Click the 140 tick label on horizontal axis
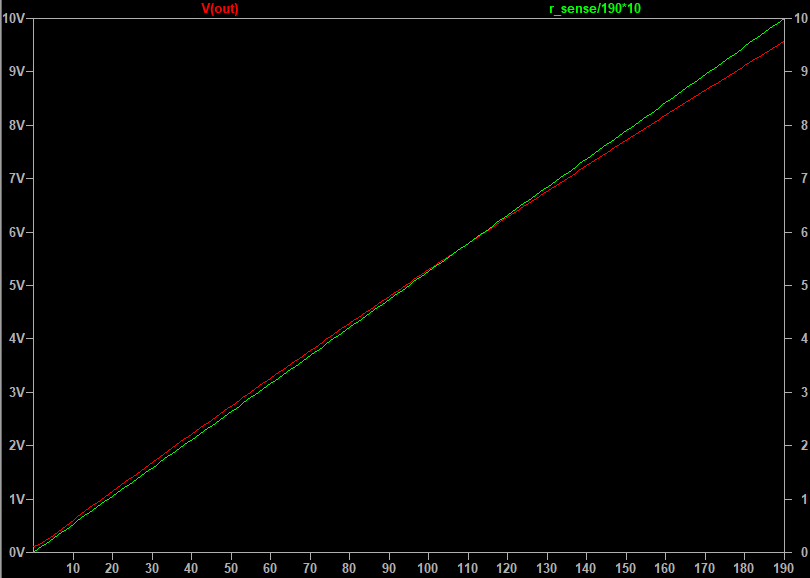This screenshot has width=810, height=578. 586,569
